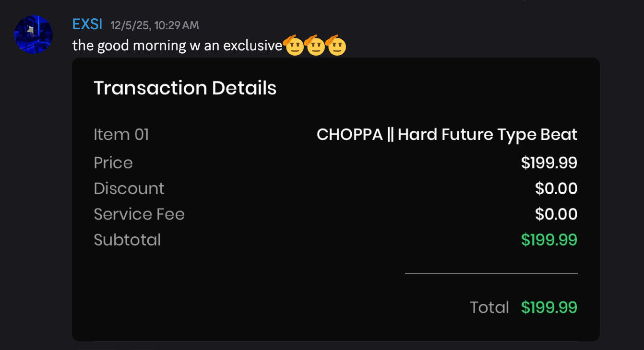Click the Item 01 label
The width and height of the screenshot is (644, 350).
121,135
